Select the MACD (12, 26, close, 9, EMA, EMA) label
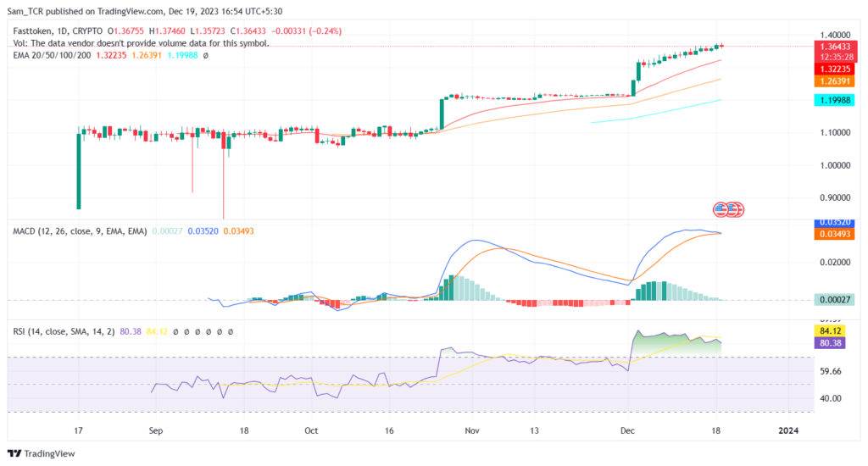This screenshot has width=868, height=466. 80,231
